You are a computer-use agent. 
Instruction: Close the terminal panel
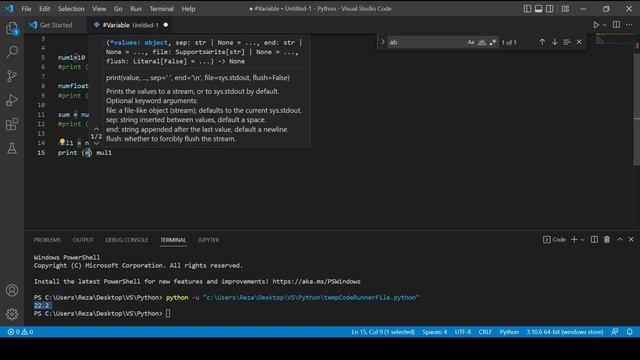click(x=631, y=240)
